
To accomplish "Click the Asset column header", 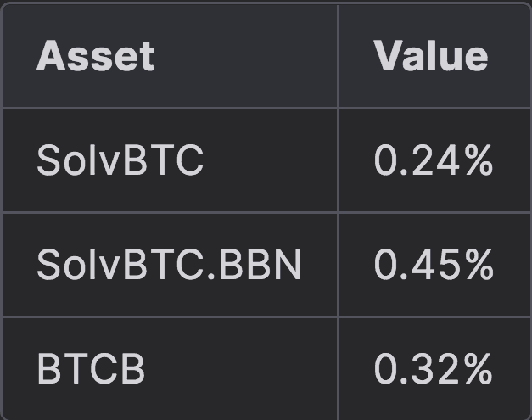I will (x=96, y=56).
